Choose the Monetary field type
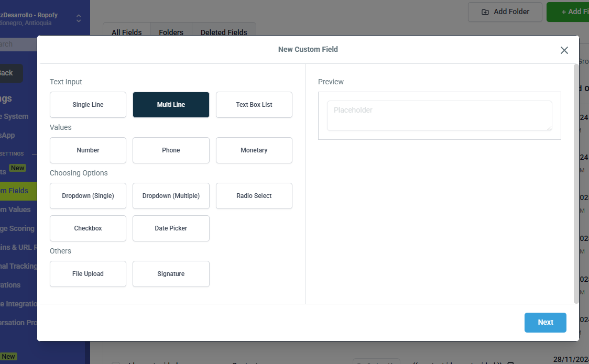Viewport: 589px width, 364px height. 254,150
